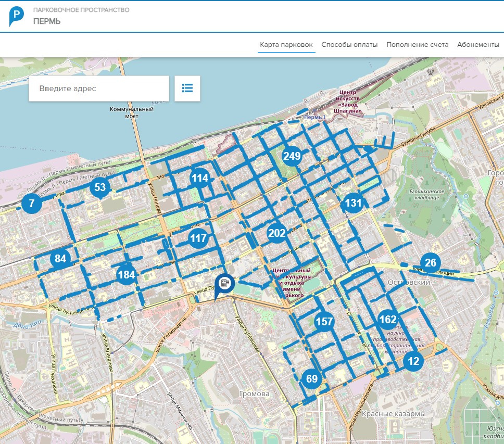
Task: Expand the cluster marker numbered 7
Action: pyautogui.click(x=32, y=204)
